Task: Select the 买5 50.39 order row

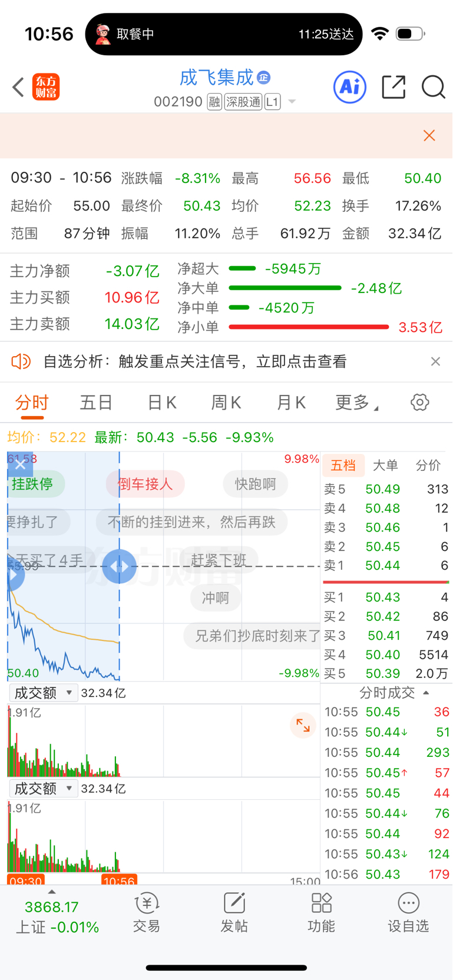Action: pyautogui.click(x=386, y=673)
